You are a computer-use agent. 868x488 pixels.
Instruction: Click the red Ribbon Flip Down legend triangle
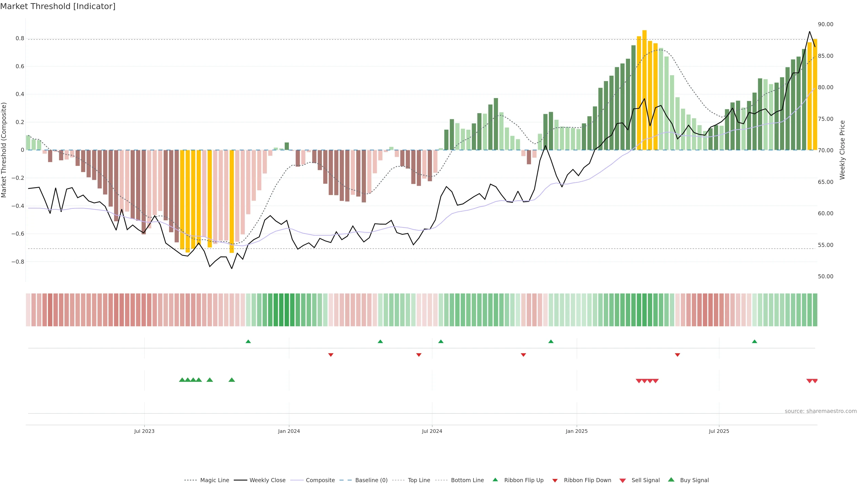[555, 481]
